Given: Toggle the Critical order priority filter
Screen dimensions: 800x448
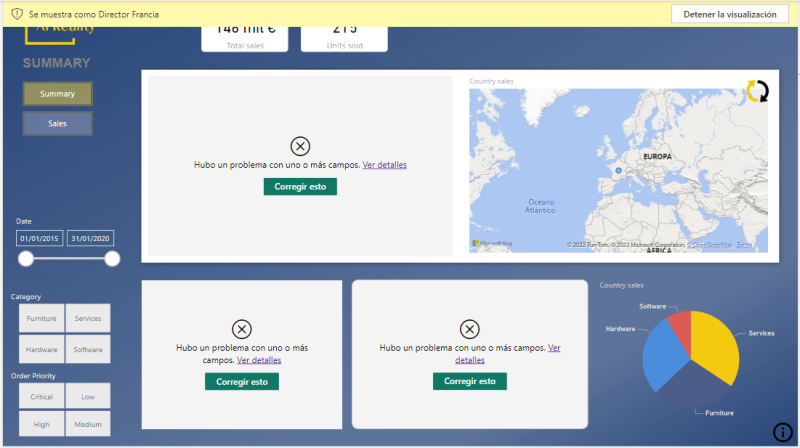Looking at the screenshot, I should coord(42,397).
